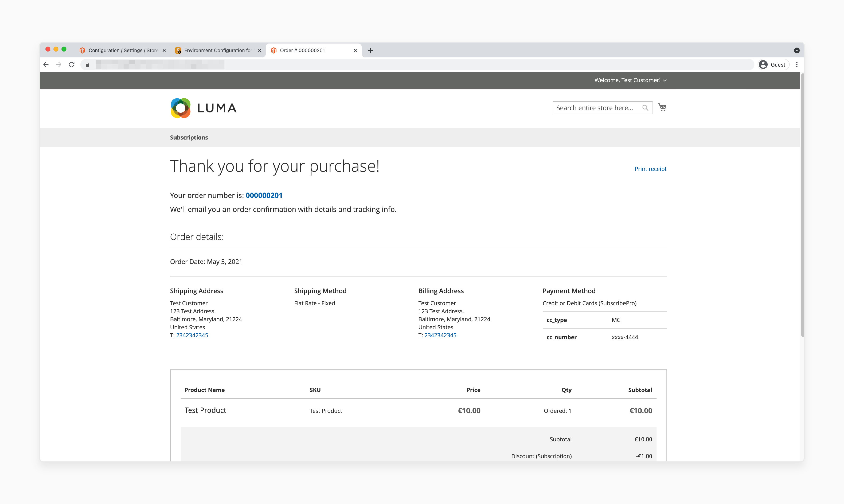
Task: Open a new browser tab
Action: tap(370, 50)
